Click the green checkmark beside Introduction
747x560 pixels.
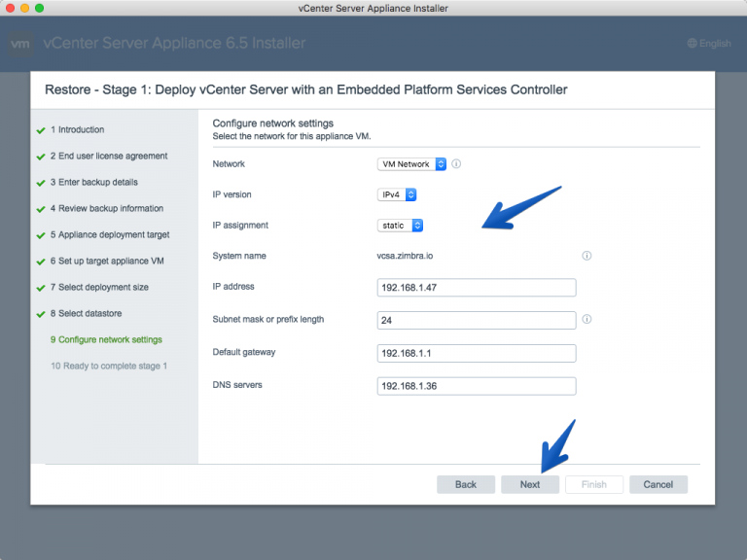(x=41, y=130)
